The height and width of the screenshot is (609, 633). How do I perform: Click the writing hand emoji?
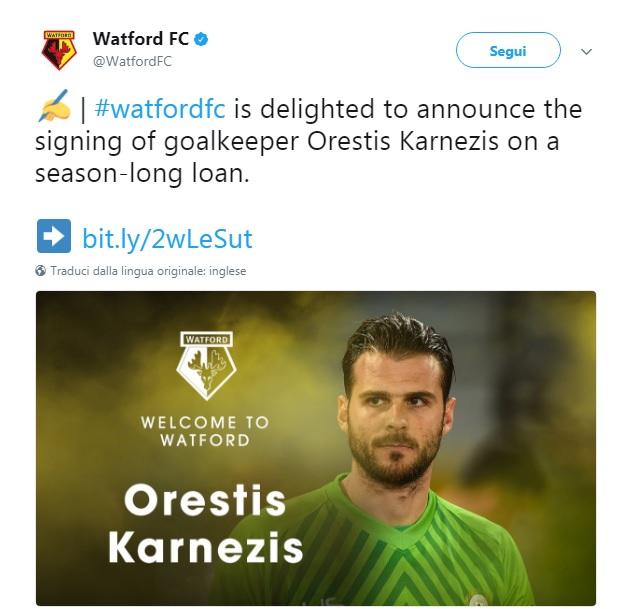click(x=54, y=107)
